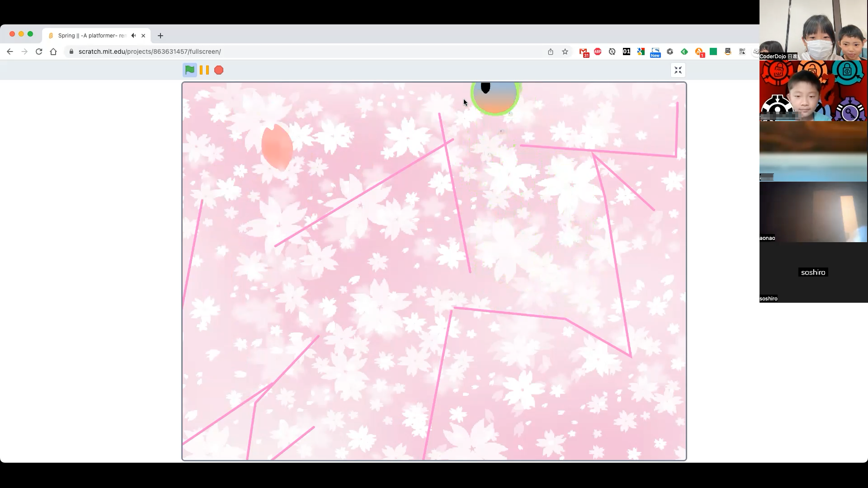Select the video tile of the boy with SCP logos
This screenshot has height=488, width=868.
click(814, 91)
